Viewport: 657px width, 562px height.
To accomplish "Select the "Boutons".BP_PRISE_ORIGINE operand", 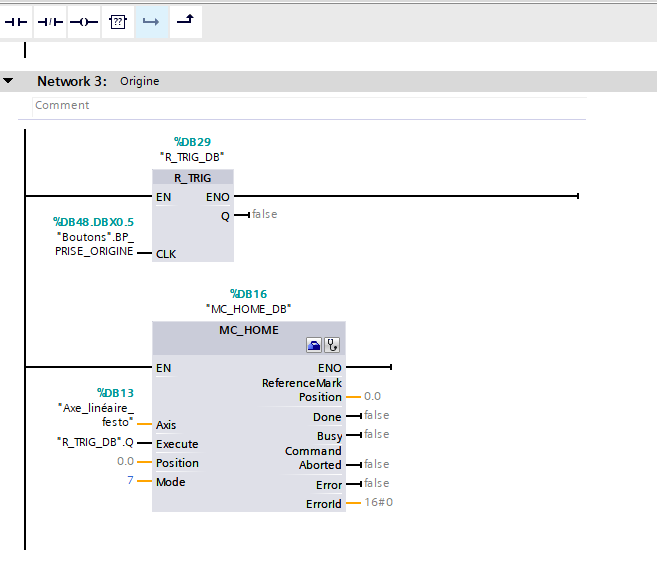I will pos(95,244).
